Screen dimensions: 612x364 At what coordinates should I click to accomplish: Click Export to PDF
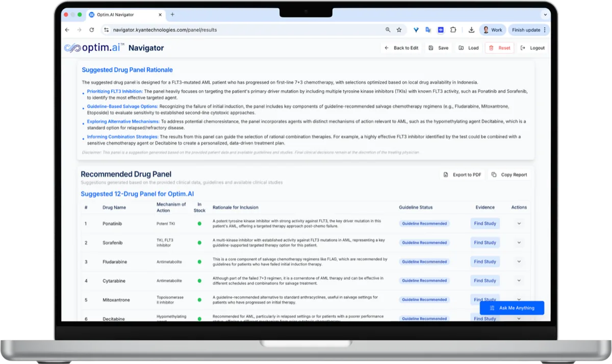462,175
